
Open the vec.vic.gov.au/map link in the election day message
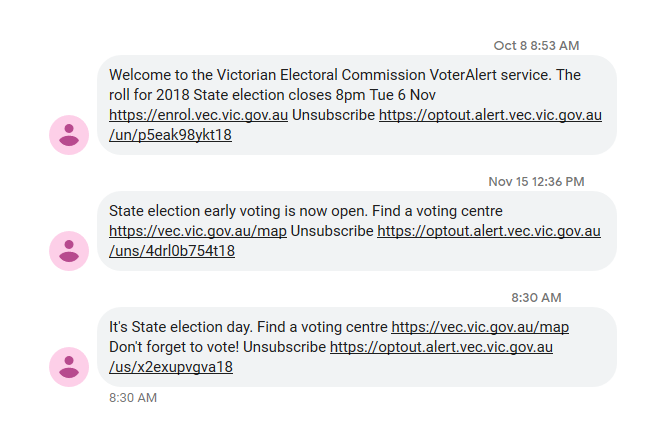pos(480,327)
